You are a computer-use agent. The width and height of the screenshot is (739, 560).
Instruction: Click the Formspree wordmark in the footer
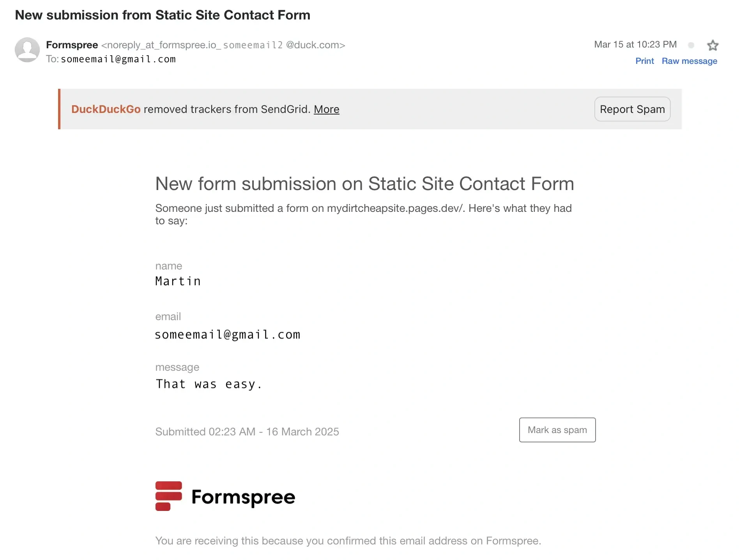point(243,497)
